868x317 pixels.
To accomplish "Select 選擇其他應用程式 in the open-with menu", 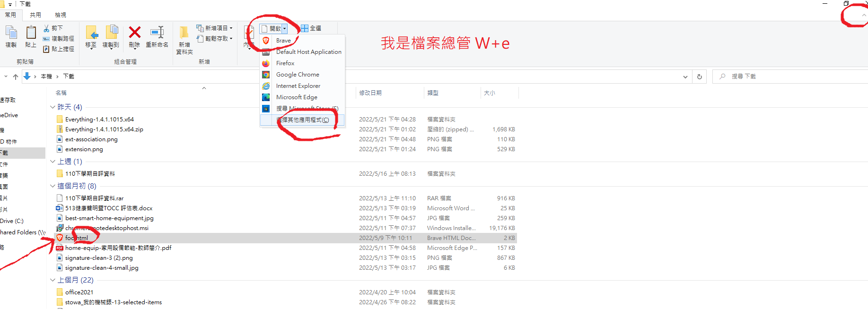I will [303, 120].
